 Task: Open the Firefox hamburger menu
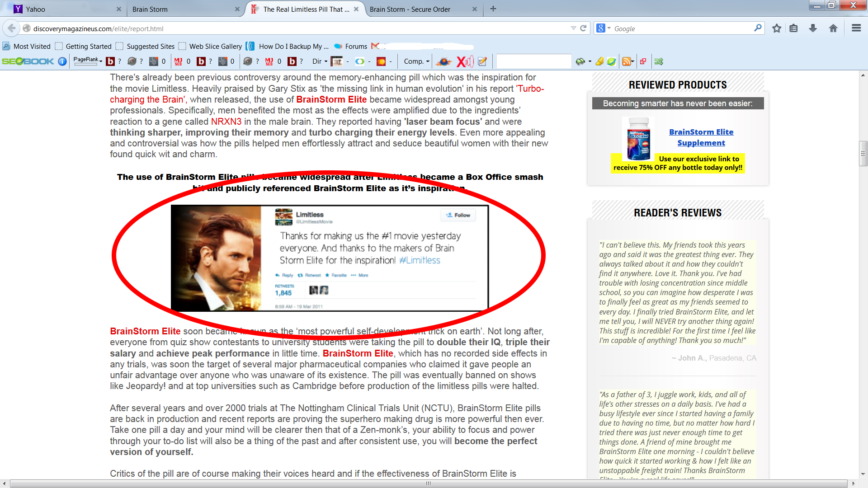click(856, 28)
